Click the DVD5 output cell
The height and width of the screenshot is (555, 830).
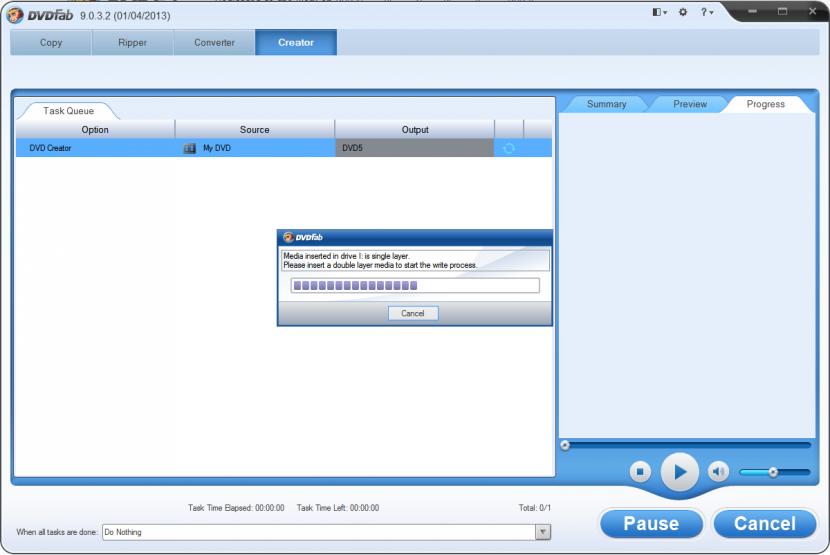[414, 148]
